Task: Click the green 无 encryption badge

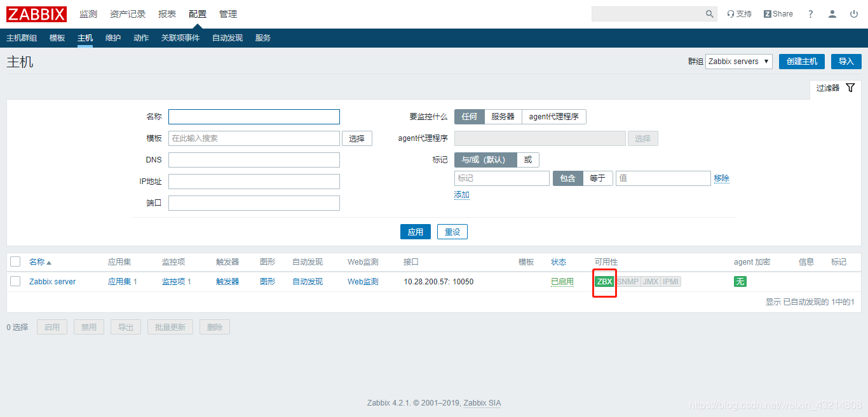Action: pyautogui.click(x=740, y=282)
